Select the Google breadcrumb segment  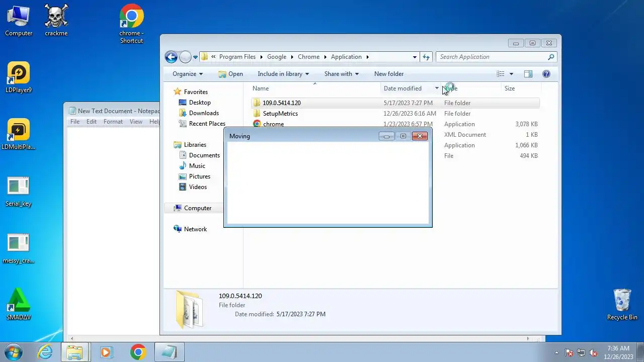click(x=277, y=57)
